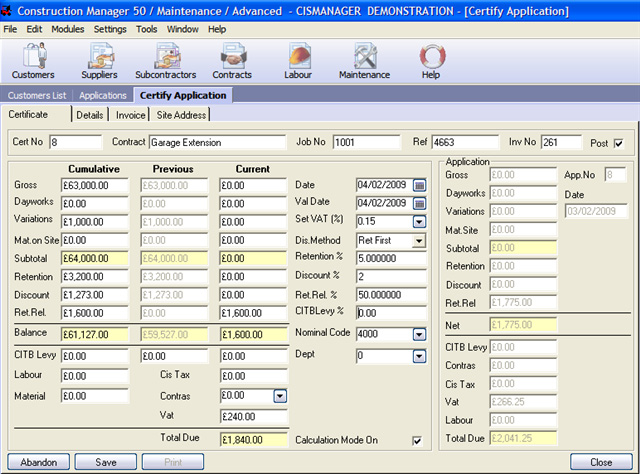
Task: Click the Cumulative Discount field £1,273.00
Action: coord(95,295)
